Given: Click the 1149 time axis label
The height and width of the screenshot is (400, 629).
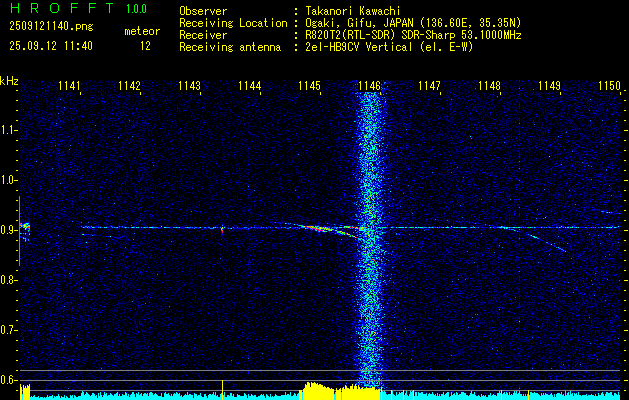Looking at the screenshot, I should [550, 85].
